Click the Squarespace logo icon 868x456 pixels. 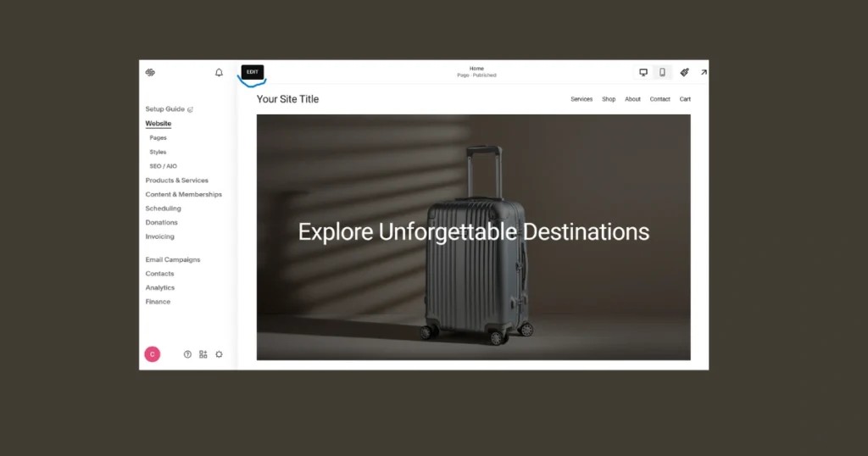pos(150,73)
